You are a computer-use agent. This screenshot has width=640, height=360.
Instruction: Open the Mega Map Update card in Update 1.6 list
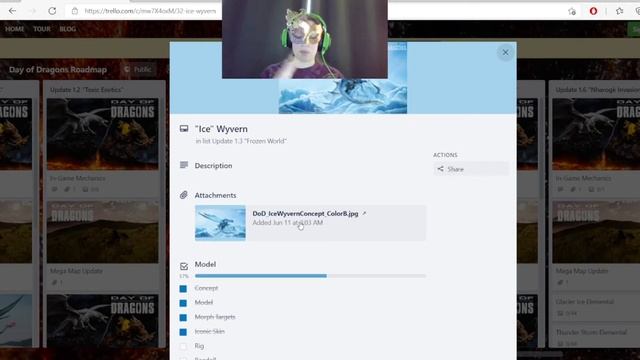pyautogui.click(x=596, y=243)
